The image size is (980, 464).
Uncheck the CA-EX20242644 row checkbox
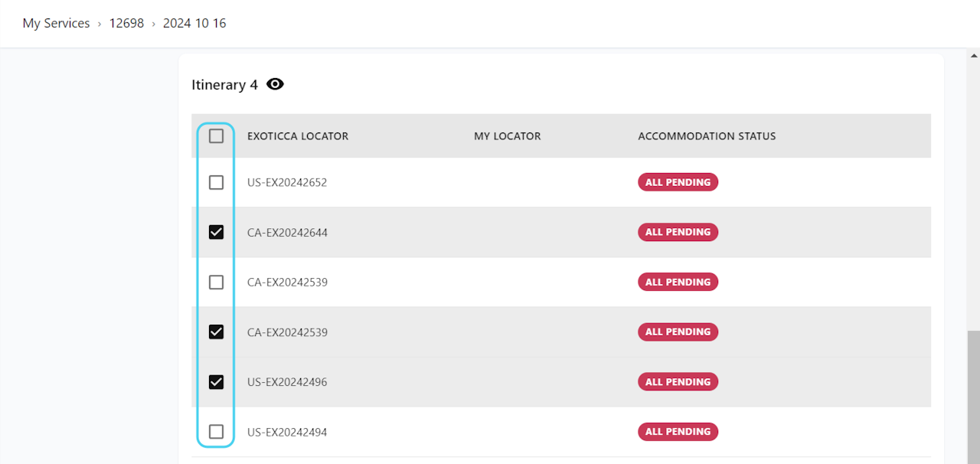(x=217, y=232)
